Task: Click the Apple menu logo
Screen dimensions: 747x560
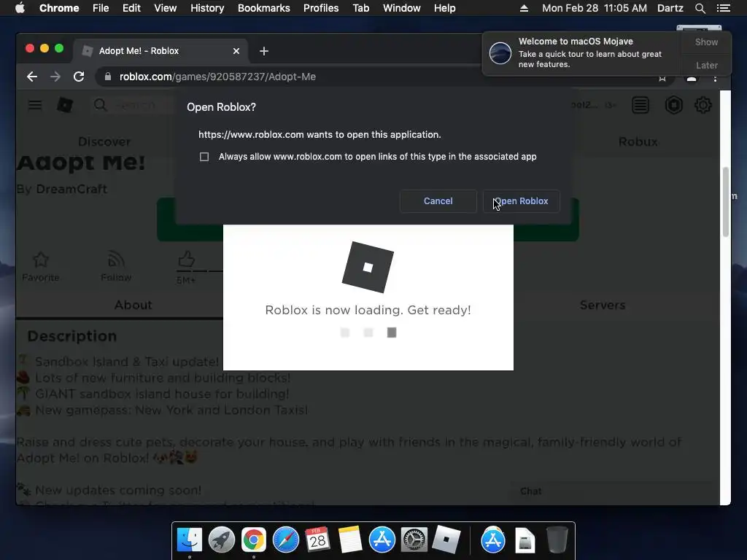Action: (x=20, y=8)
